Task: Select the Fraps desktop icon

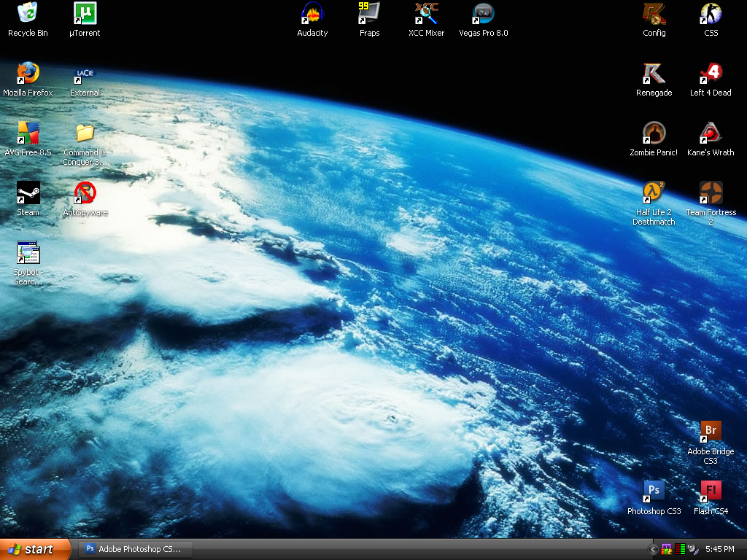Action: point(369,14)
